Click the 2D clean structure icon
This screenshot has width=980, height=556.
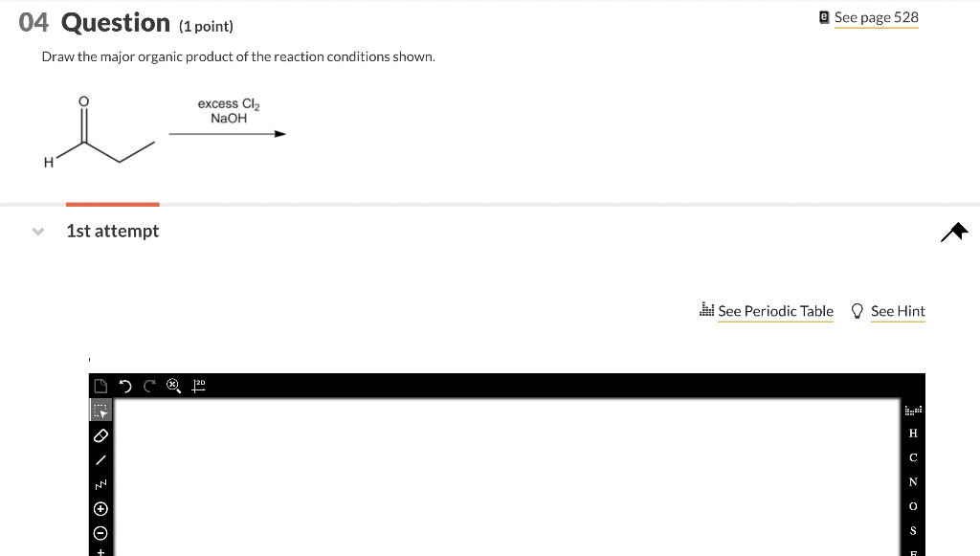[198, 385]
